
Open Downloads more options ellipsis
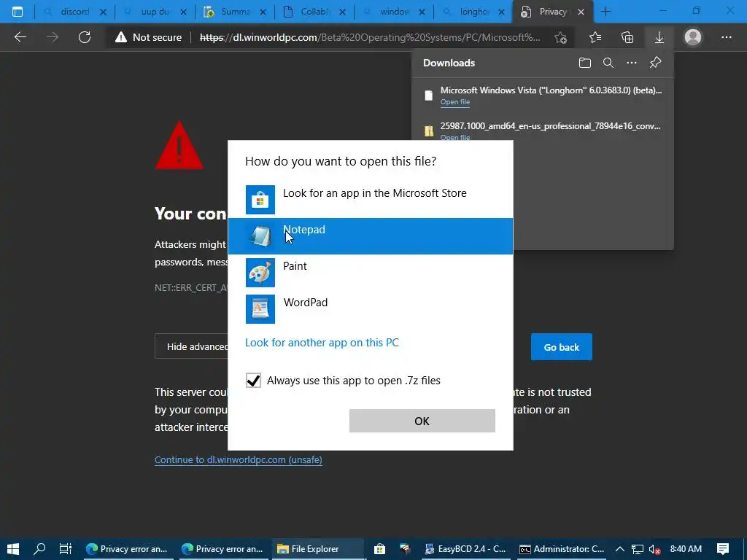coord(632,63)
